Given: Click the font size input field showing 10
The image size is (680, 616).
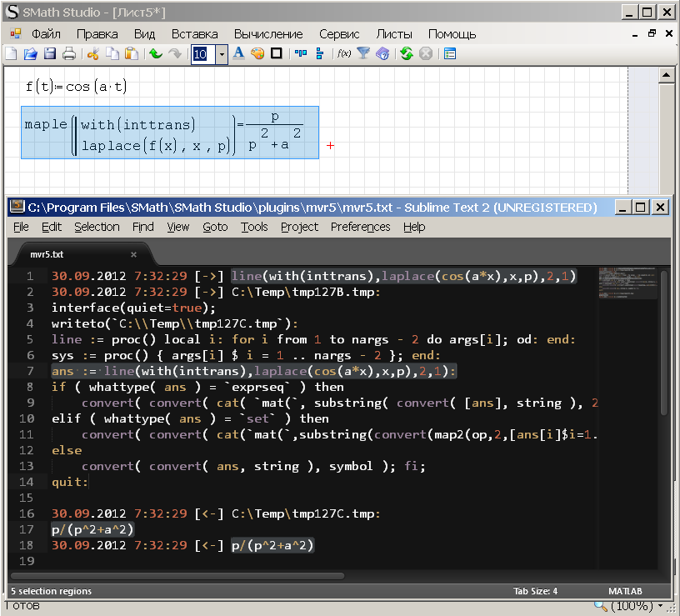Looking at the screenshot, I should [202, 54].
